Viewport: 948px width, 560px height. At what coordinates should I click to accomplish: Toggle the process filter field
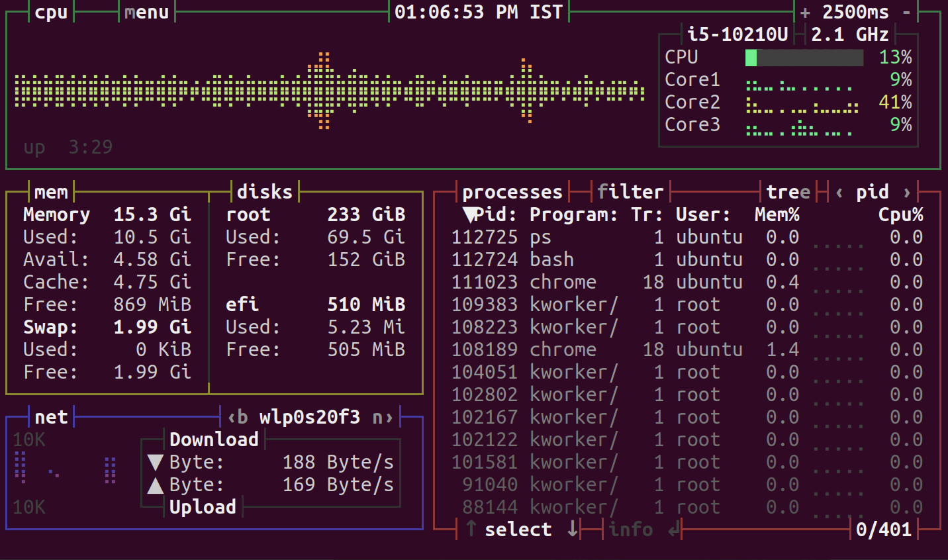[x=630, y=191]
